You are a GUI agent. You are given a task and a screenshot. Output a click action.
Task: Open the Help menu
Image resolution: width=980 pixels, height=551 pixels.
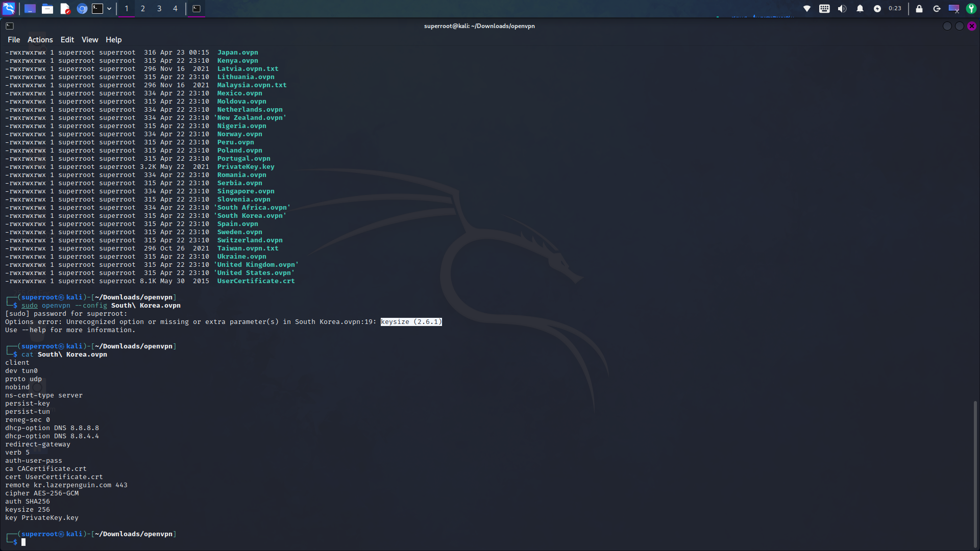tap(113, 40)
